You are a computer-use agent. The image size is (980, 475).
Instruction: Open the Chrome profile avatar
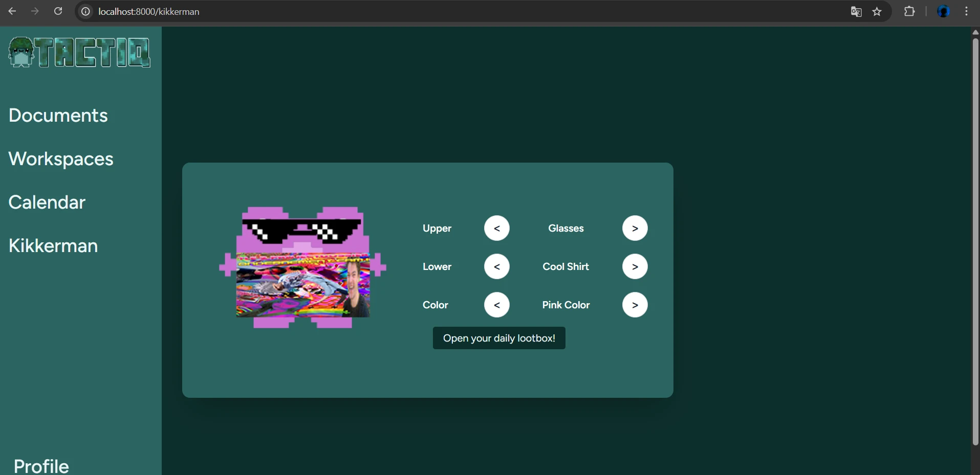944,11
